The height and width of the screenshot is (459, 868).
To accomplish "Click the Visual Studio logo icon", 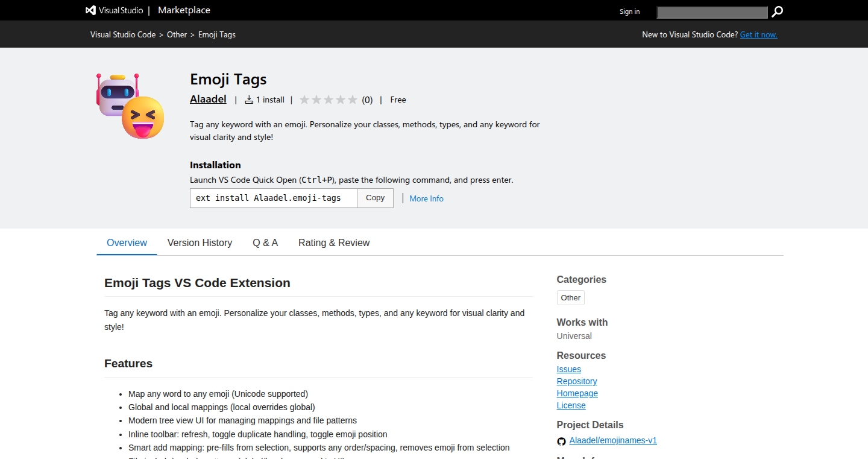I will pyautogui.click(x=91, y=10).
